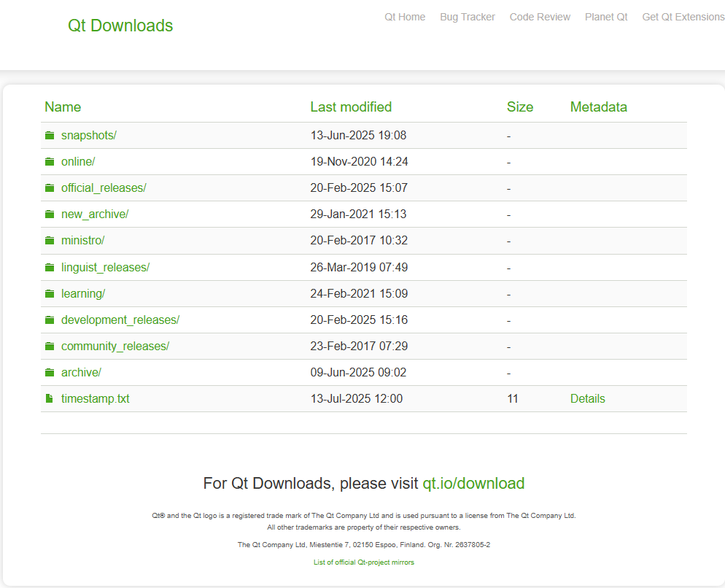Screen dimensions: 725x588
Task: Open Planet Qt in top navigation
Action: point(606,17)
